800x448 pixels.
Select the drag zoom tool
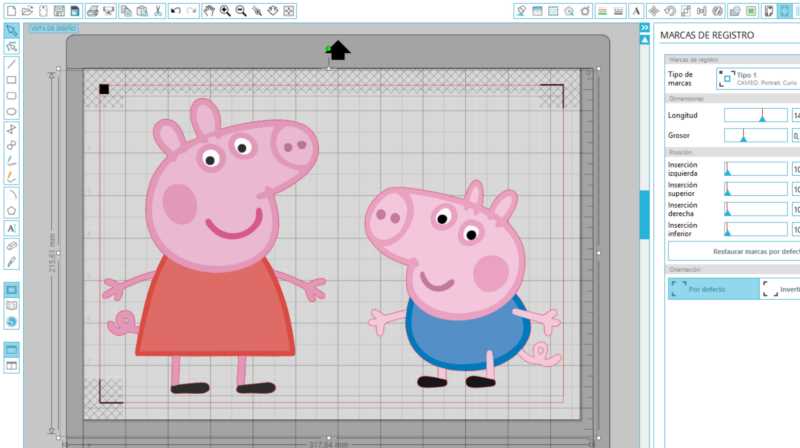(257, 11)
